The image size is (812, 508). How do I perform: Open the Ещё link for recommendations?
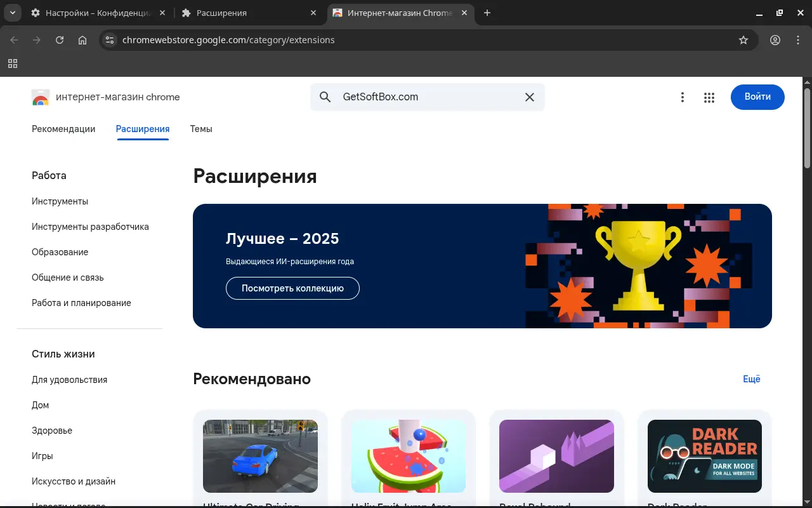coord(751,379)
